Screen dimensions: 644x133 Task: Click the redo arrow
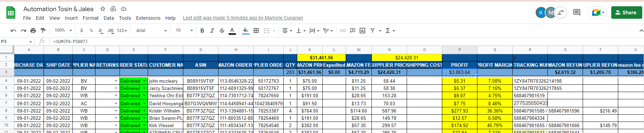click(x=23, y=31)
